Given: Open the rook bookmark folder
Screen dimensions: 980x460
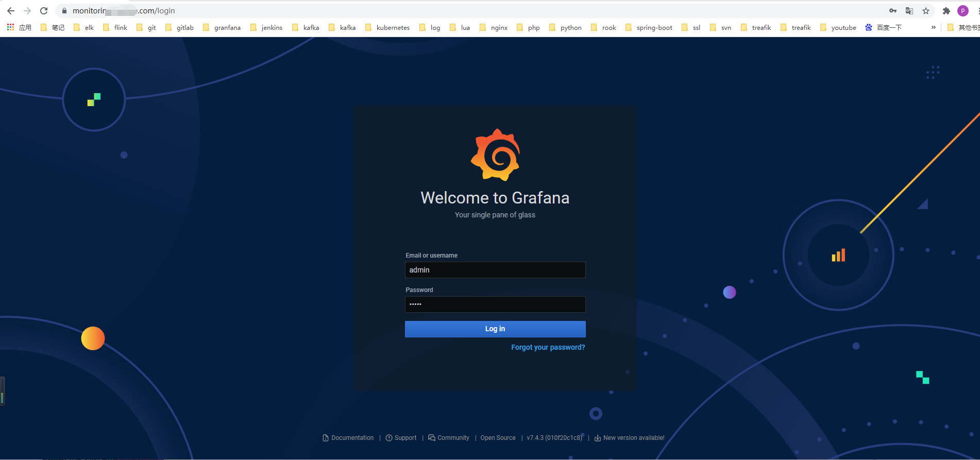Looking at the screenshot, I should click(x=604, y=27).
